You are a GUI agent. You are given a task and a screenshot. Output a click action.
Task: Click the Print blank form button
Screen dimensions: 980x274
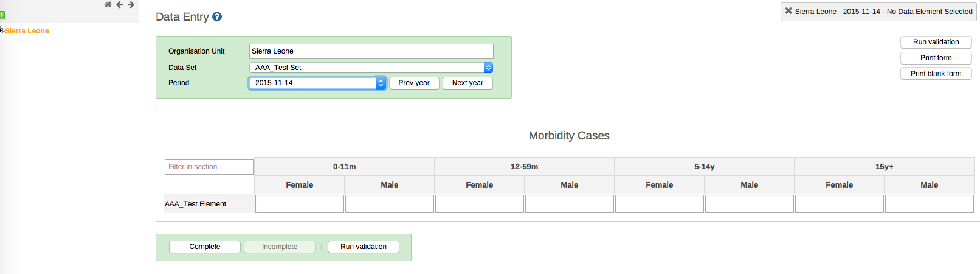point(936,74)
